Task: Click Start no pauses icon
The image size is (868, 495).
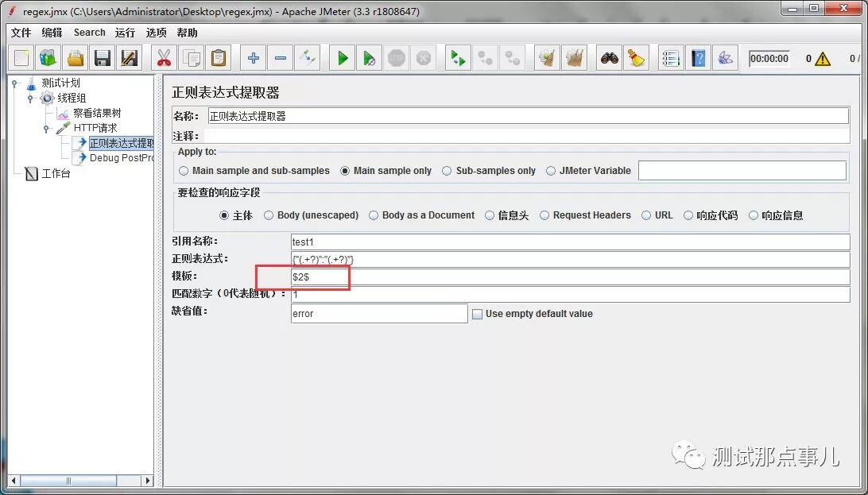Action: (370, 58)
